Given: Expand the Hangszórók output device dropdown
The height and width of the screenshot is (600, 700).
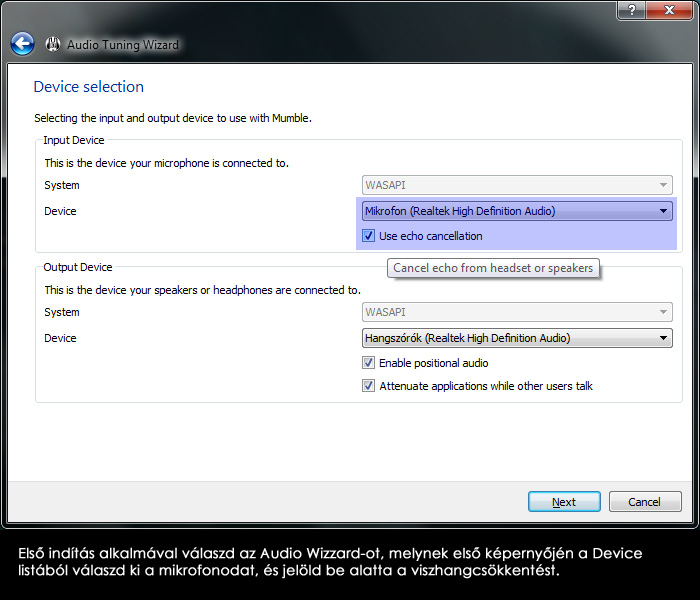Looking at the screenshot, I should click(517, 338).
